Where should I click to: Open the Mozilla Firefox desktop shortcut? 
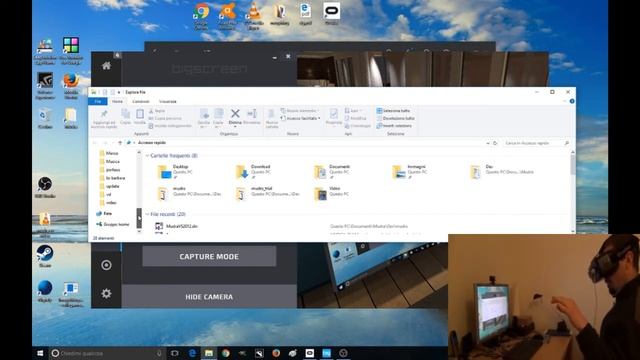coord(71,85)
